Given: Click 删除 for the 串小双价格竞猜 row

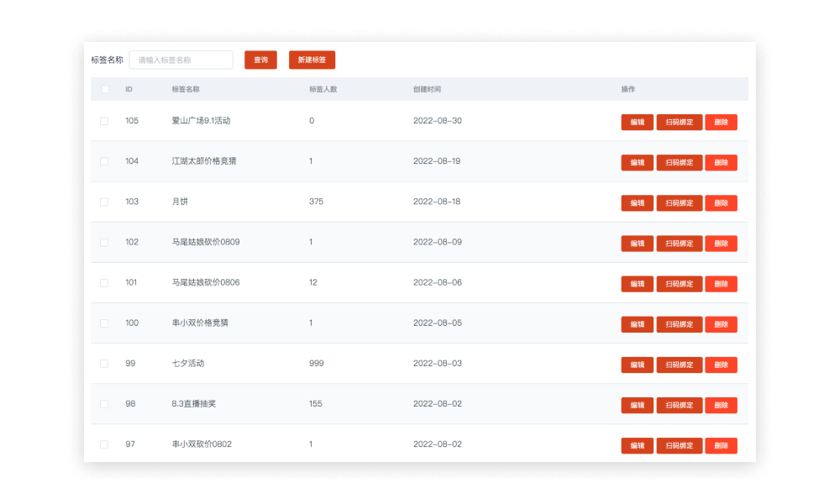Looking at the screenshot, I should pyautogui.click(x=722, y=323).
